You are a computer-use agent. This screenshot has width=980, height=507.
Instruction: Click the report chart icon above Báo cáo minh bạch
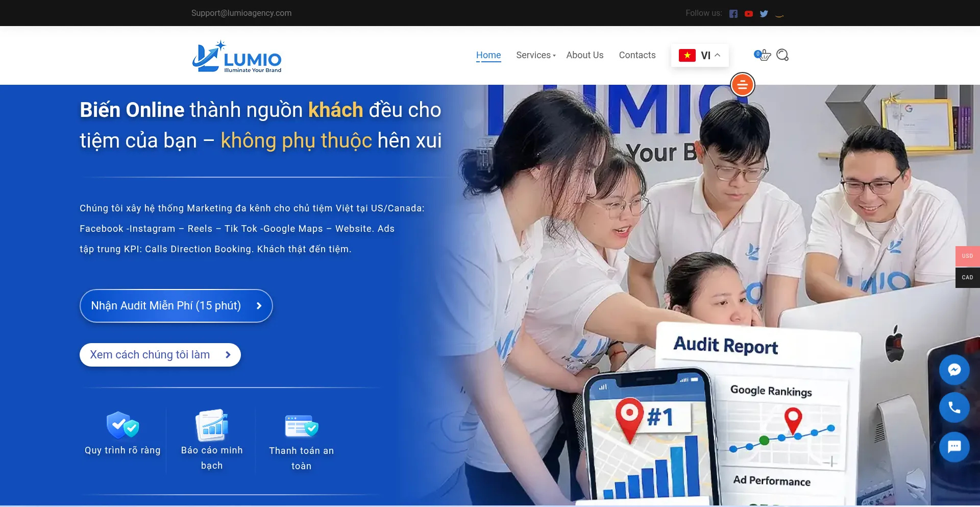(212, 425)
